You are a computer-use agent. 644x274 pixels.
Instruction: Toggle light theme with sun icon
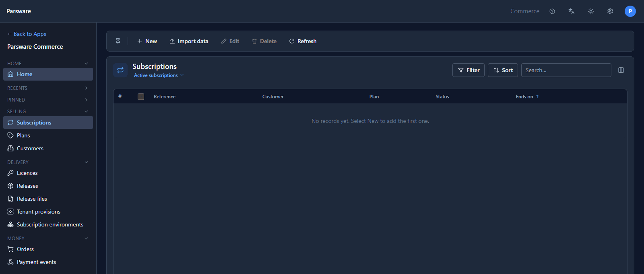tap(591, 11)
